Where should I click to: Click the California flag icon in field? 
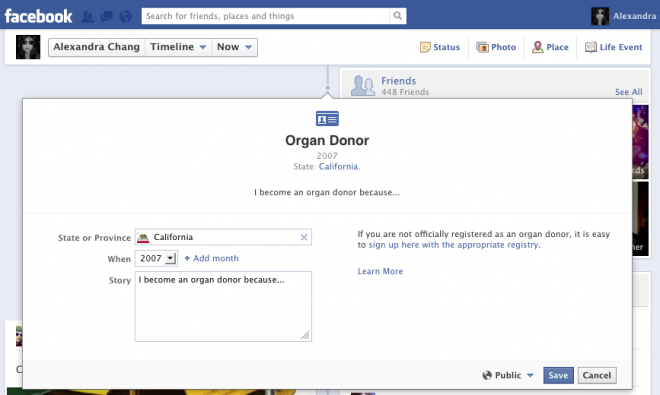[x=143, y=238]
